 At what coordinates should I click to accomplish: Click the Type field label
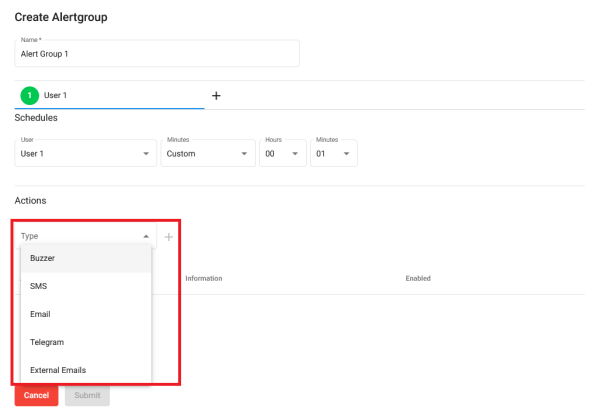(29, 236)
